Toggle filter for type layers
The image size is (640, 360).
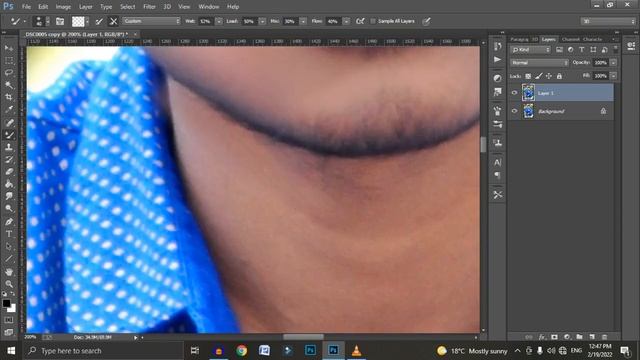click(582, 50)
